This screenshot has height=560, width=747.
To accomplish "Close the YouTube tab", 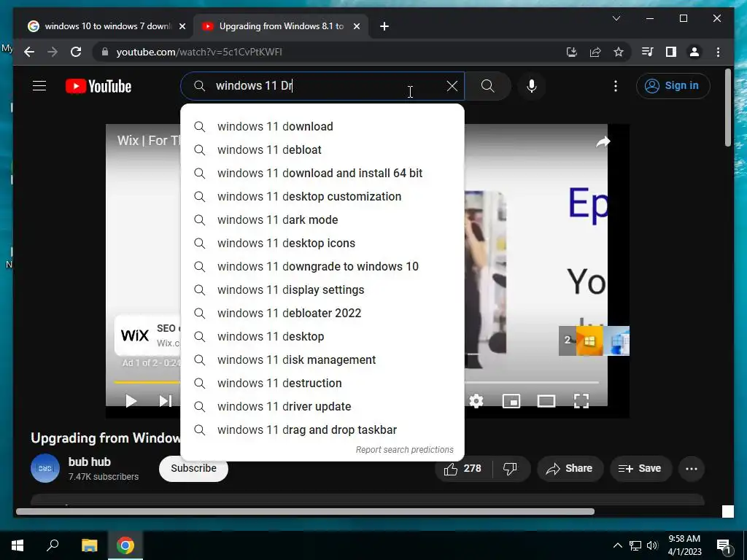I will [356, 27].
